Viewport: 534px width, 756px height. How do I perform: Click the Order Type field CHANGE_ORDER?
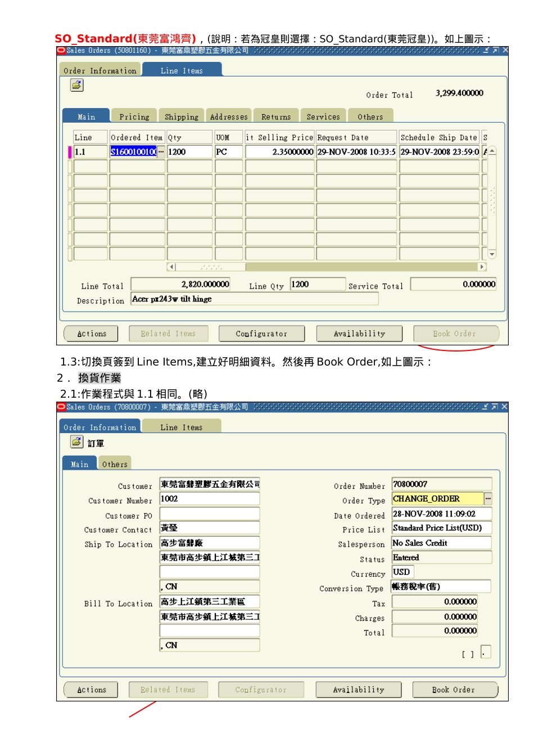tap(437, 498)
